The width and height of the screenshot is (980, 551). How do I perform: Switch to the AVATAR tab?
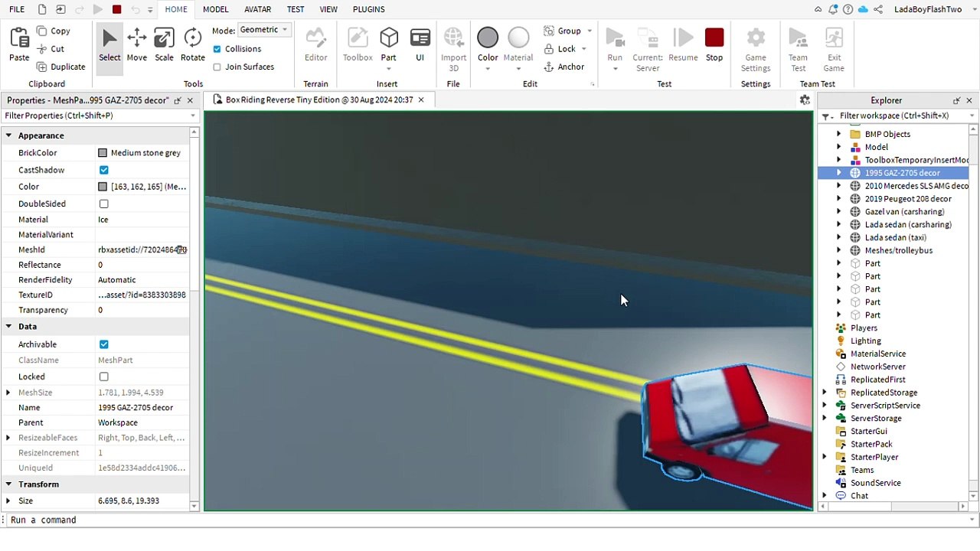pyautogui.click(x=257, y=9)
